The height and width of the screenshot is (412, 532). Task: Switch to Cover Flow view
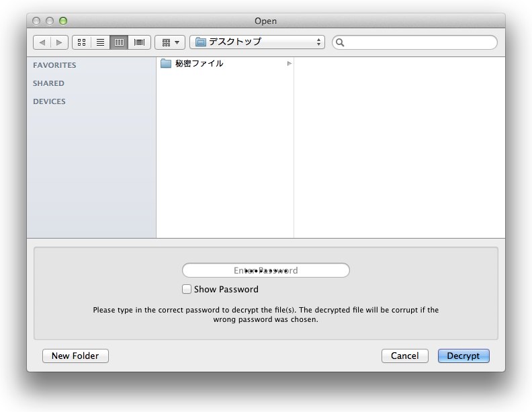[x=140, y=42]
